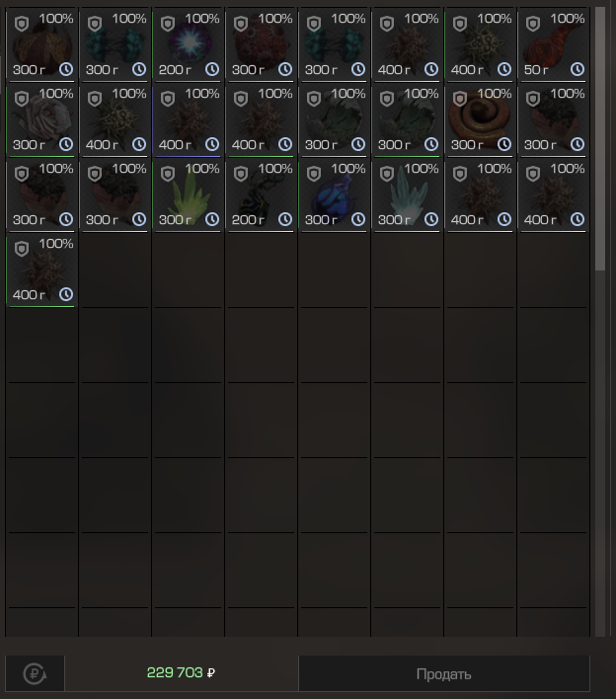Image resolution: width=616 pixels, height=699 pixels.
Task: Select the pale cyan crystal artifact
Action: 408,195
